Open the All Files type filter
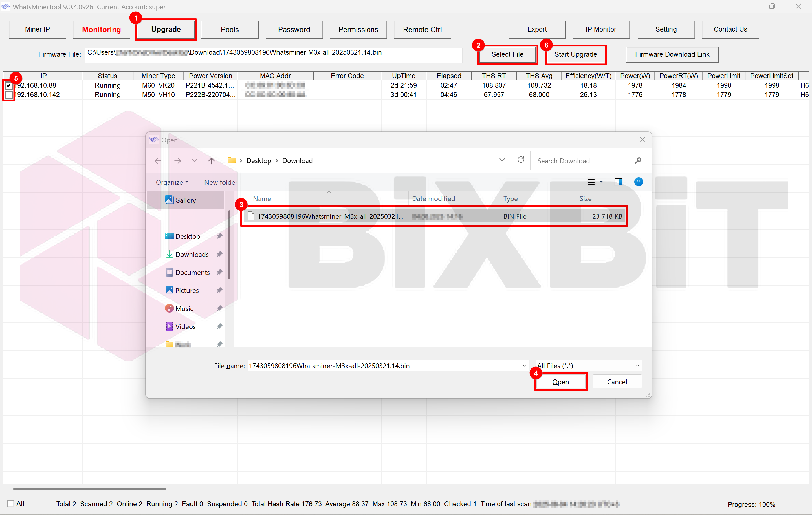 click(589, 366)
